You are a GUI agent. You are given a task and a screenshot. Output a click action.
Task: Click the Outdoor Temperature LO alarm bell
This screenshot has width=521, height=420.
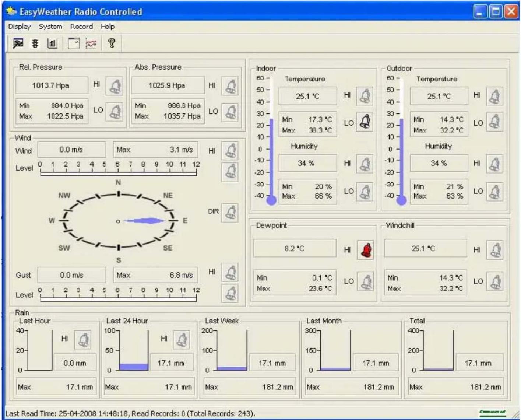pos(494,122)
